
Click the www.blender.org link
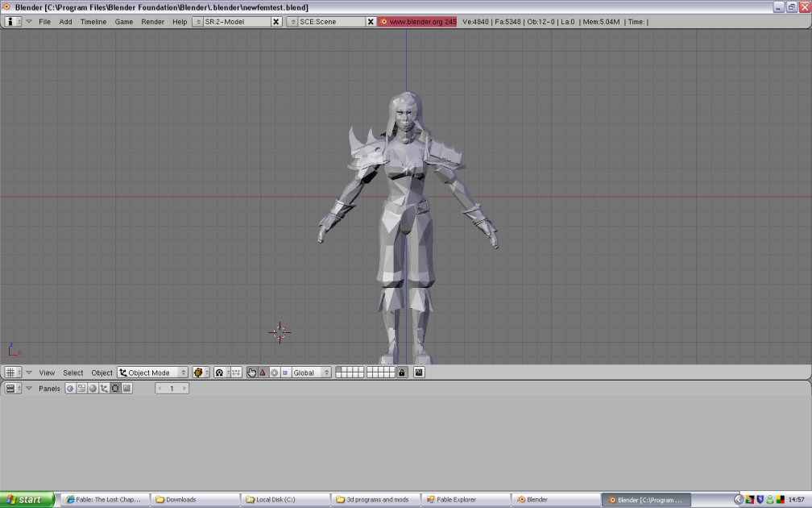(417, 22)
